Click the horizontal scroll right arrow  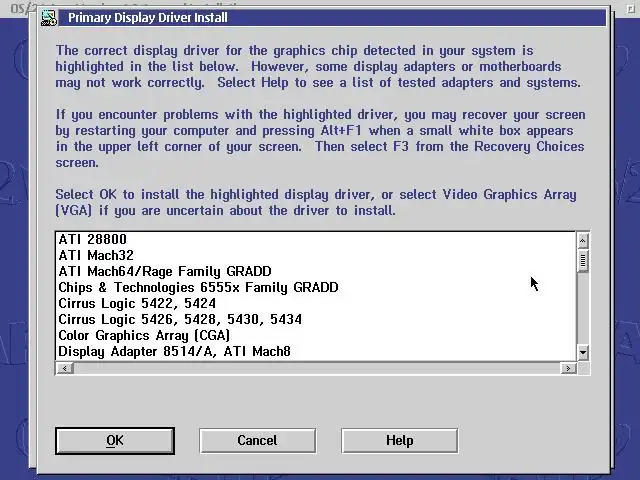(568, 369)
